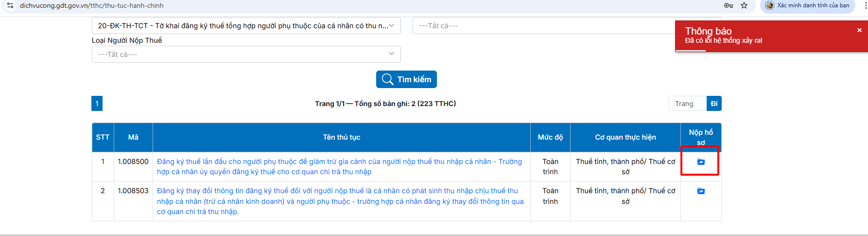This screenshot has width=868, height=236.
Task: Click the 'Tên thủ tục' column header
Action: [x=341, y=137]
